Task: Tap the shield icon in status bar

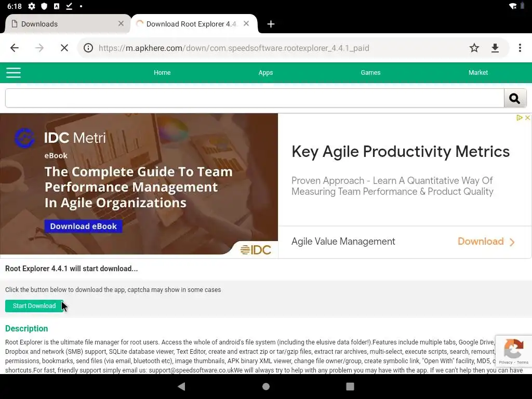Action: click(x=44, y=6)
